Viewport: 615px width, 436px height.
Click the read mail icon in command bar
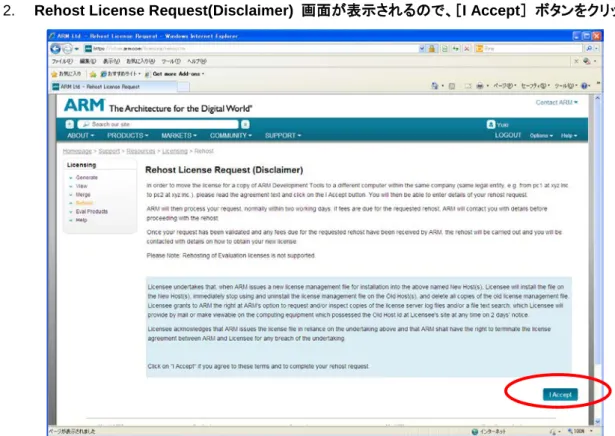point(468,86)
